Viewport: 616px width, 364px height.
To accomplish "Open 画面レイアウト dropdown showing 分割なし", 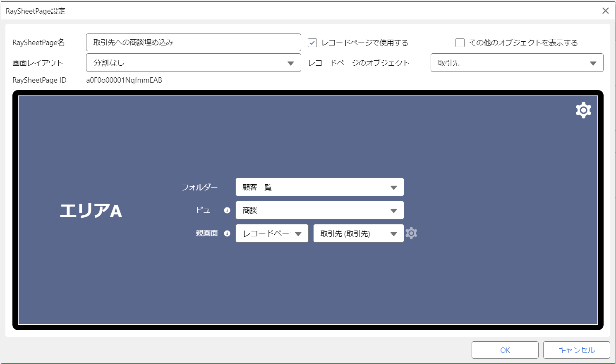I will (x=194, y=63).
